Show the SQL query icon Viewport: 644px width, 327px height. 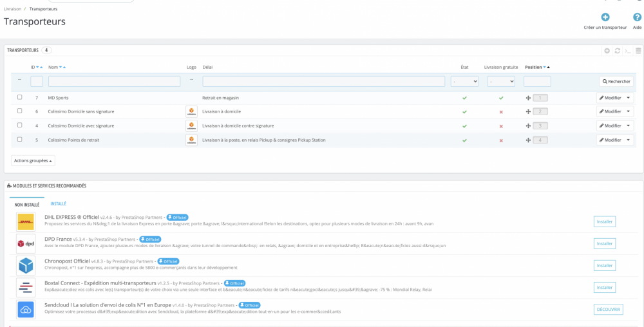[x=627, y=51]
